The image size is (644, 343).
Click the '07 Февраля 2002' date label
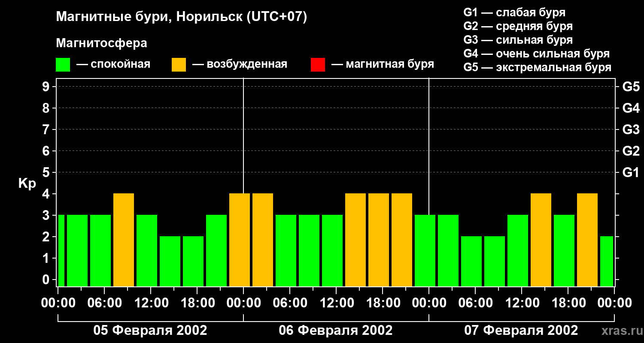click(521, 331)
